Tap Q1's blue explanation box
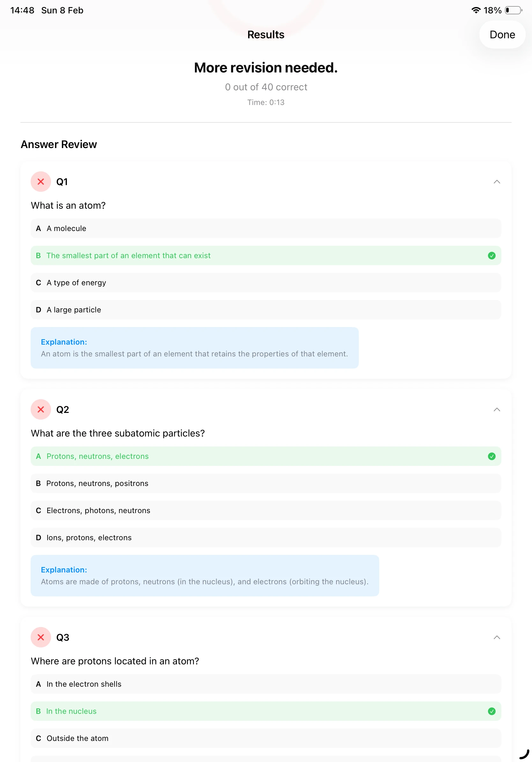Image resolution: width=532 pixels, height=762 pixels. point(194,347)
